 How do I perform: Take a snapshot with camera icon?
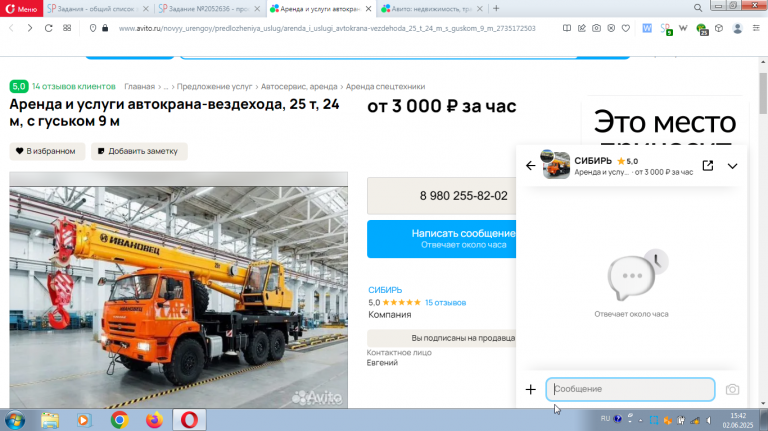[x=596, y=28]
